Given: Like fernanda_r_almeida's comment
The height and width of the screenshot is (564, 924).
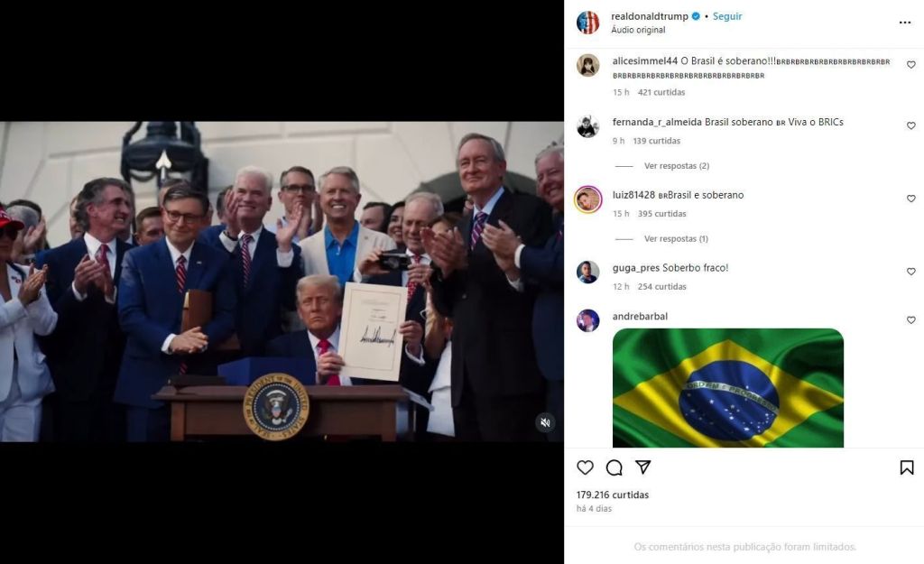Looking at the screenshot, I should pos(911,125).
